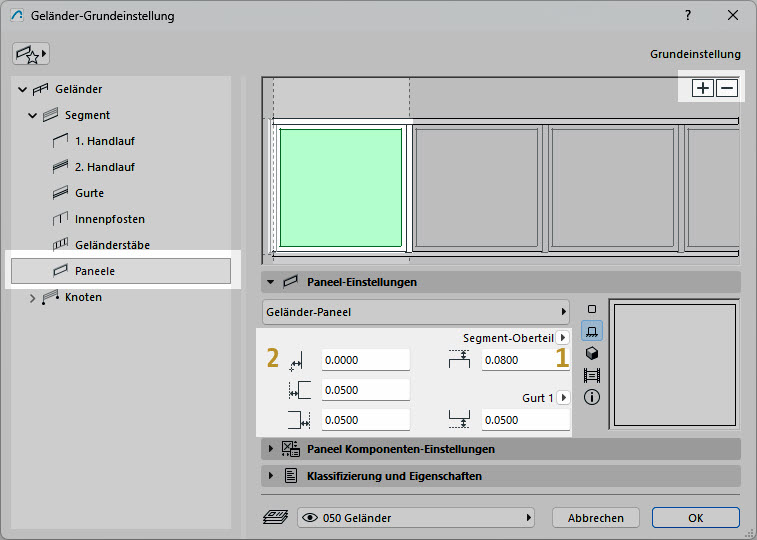Open the Geländer-Paneel type dropdown
This screenshot has width=757, height=540.
point(415,312)
